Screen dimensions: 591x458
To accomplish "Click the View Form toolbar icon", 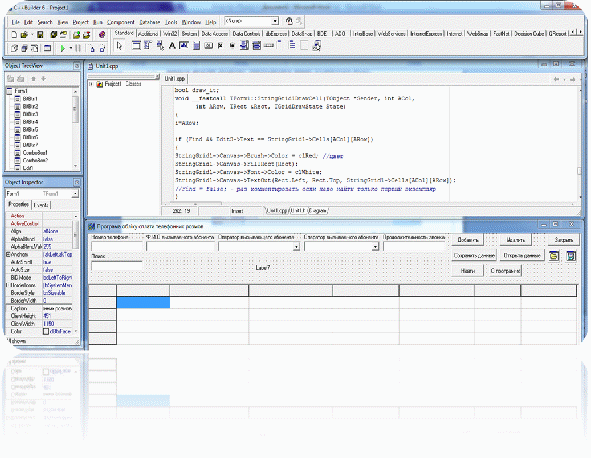I will tap(24, 48).
